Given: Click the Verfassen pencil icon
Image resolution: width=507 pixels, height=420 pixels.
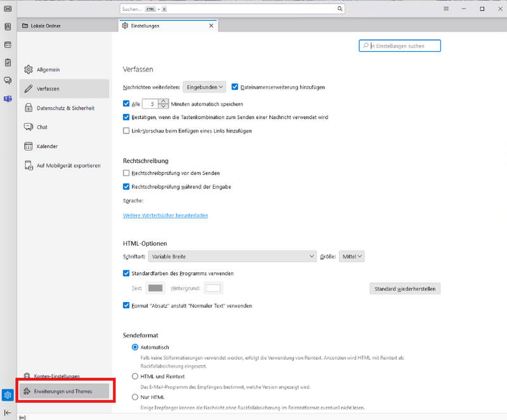Looking at the screenshot, I should (x=29, y=89).
